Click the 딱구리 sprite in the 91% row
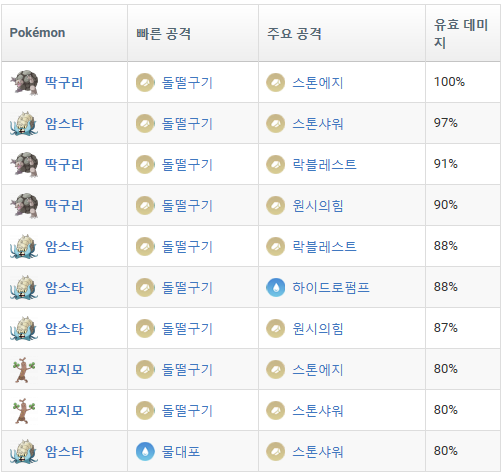This screenshot has width=502, height=474. tap(24, 164)
